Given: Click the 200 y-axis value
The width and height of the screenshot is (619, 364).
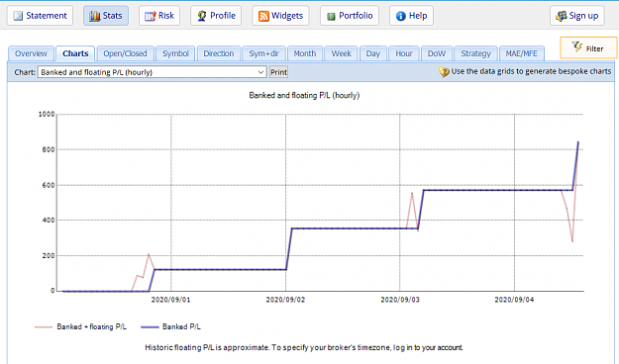Looking at the screenshot, I should tap(49, 255).
